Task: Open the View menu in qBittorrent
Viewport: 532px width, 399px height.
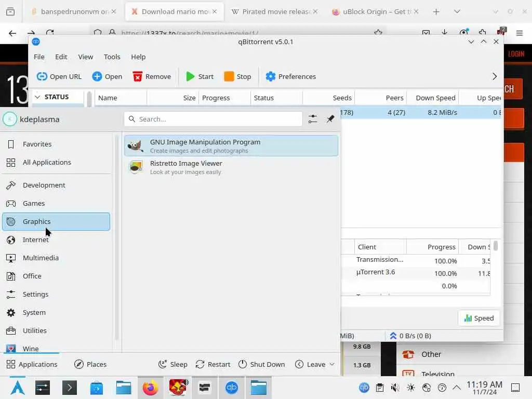Action: (x=86, y=57)
